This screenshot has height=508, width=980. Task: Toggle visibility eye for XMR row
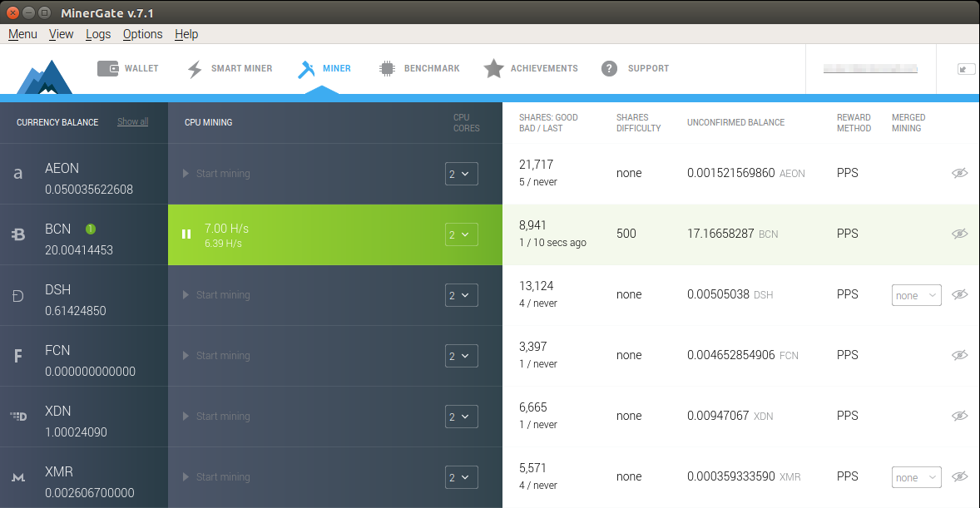(959, 476)
